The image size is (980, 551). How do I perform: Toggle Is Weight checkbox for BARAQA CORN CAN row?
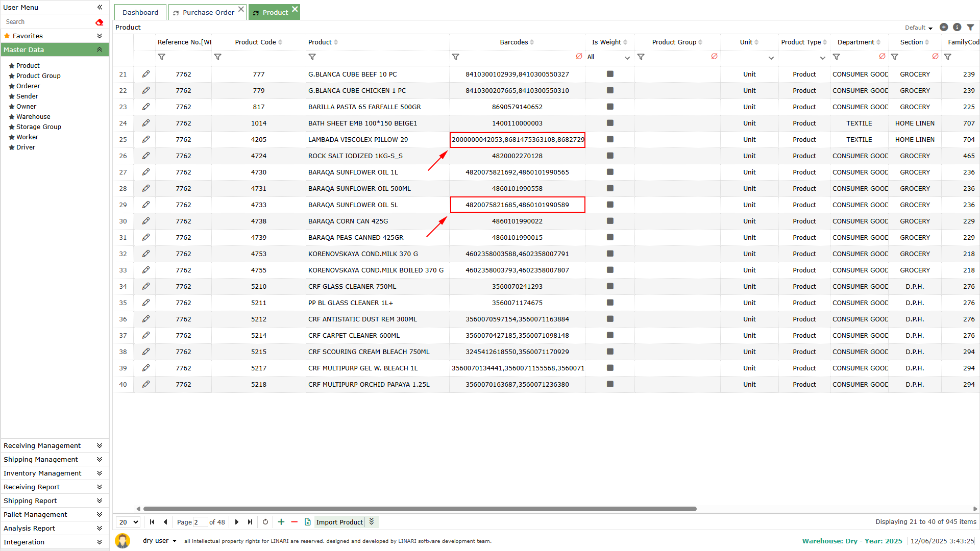coord(610,221)
